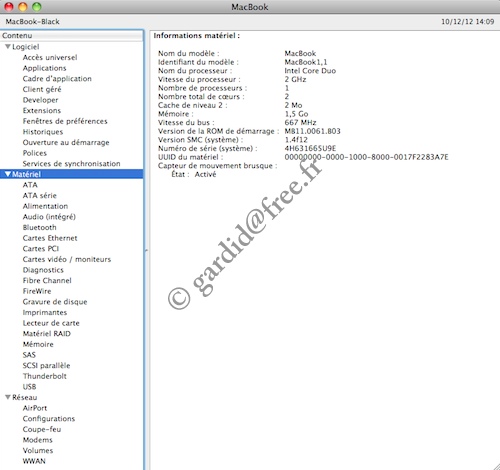The image size is (500, 470).
Task: Select Polices in the list
Action: [x=35, y=153]
